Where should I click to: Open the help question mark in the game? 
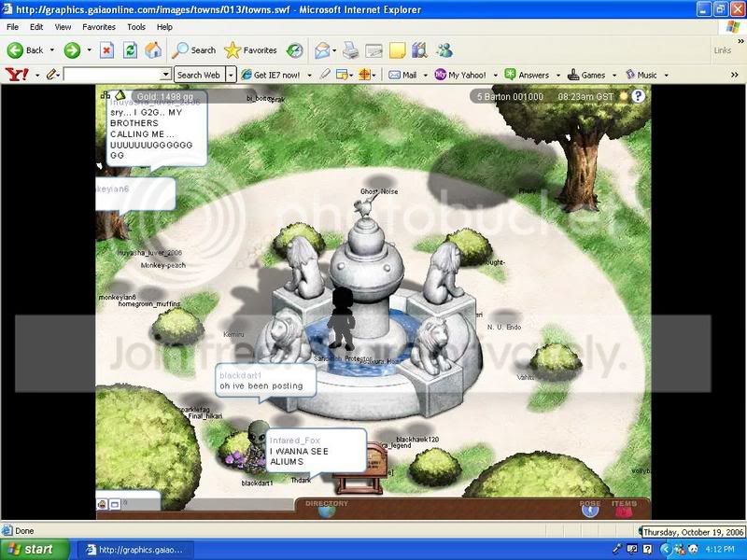[638, 97]
